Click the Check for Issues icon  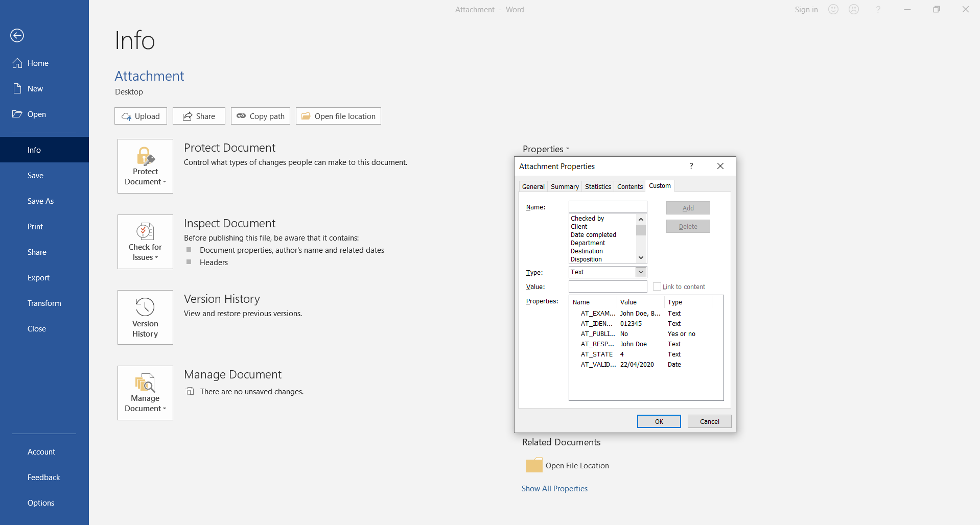(145, 232)
